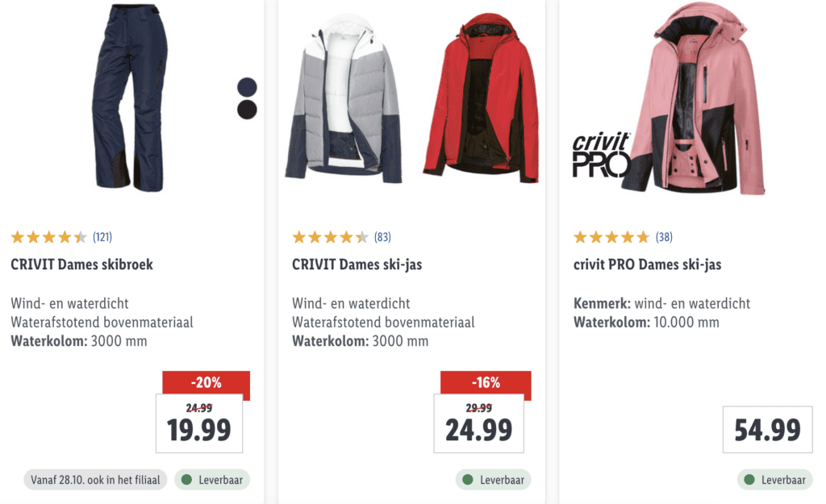Open the navy ski pants product image
The width and height of the screenshot is (826, 504).
130,98
